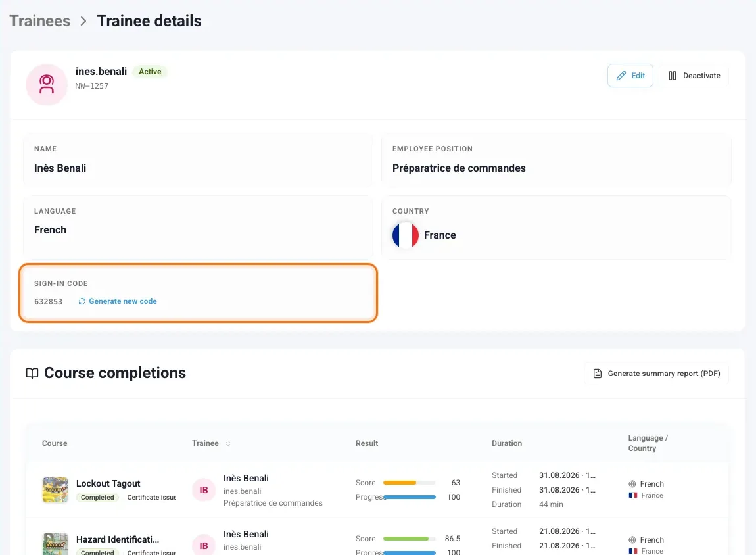
Task: Click the IB avatar in Hazard Identification row
Action: [204, 545]
